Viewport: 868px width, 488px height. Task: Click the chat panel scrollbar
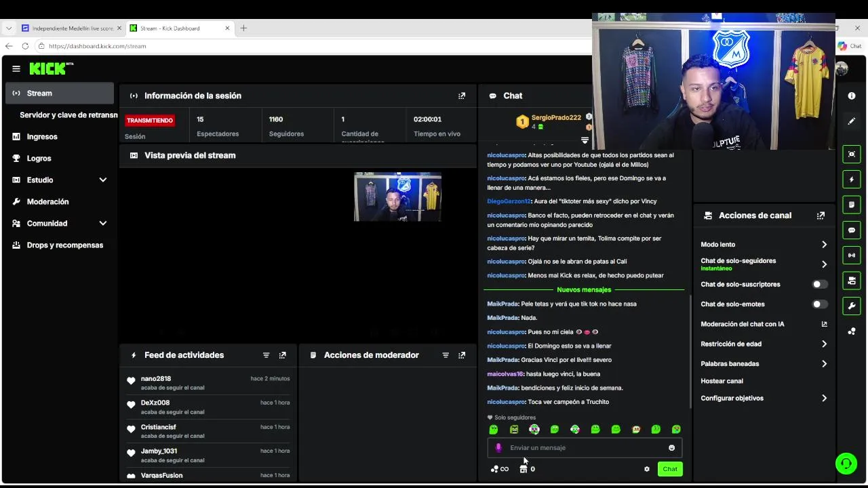690,351
